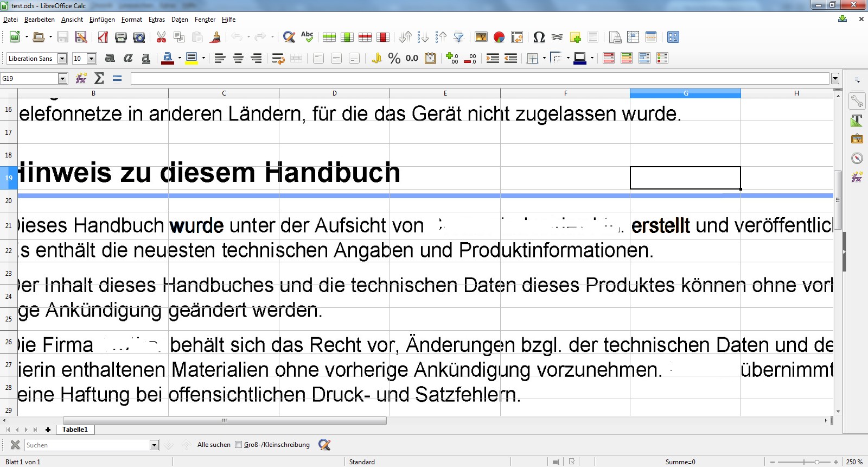868x467 pixels.
Task: Click the Print icon
Action: (x=121, y=37)
